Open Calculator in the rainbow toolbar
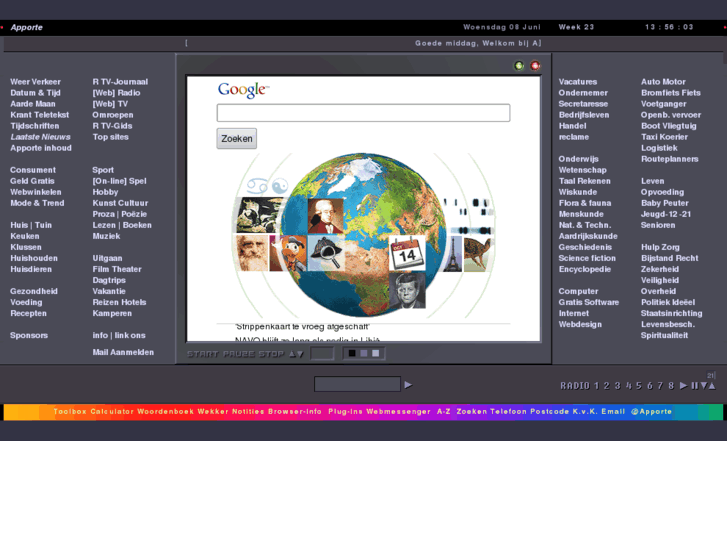 (112, 411)
